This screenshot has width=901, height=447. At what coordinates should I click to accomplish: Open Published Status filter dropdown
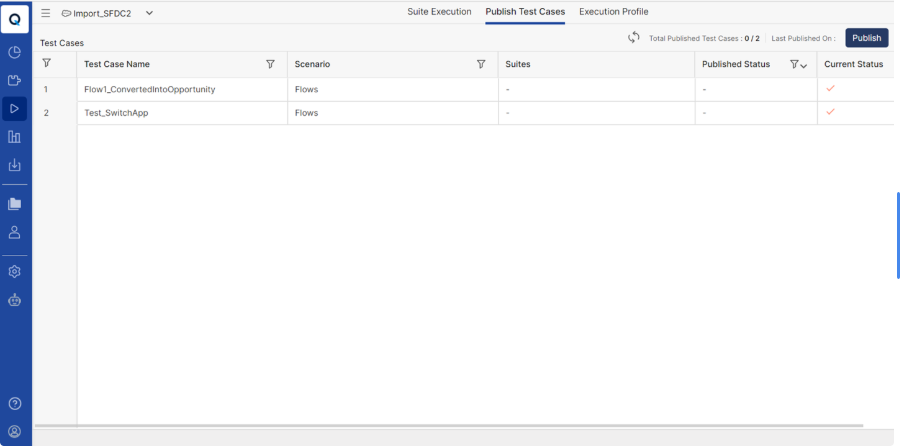(798, 65)
